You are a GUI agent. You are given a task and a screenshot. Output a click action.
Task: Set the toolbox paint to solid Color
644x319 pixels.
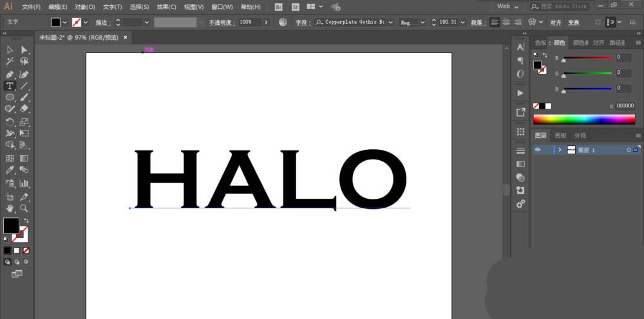7,250
